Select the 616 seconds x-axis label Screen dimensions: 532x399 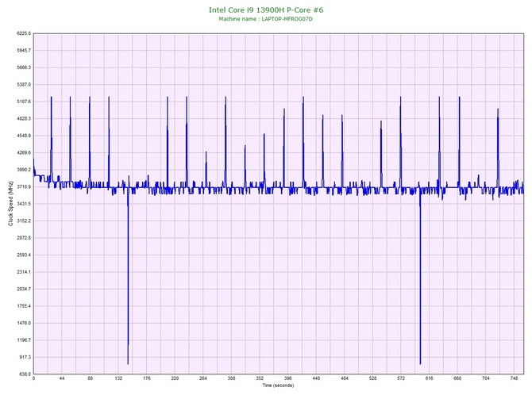[430, 378]
